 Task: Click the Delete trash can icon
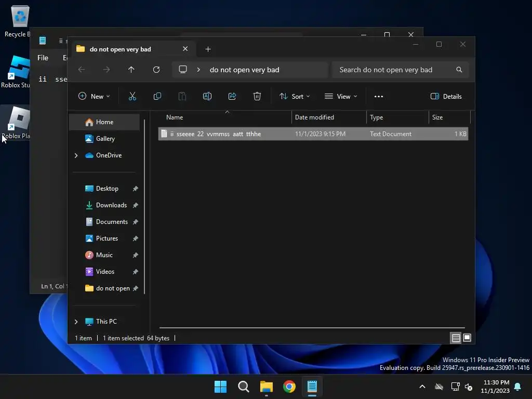coord(257,96)
